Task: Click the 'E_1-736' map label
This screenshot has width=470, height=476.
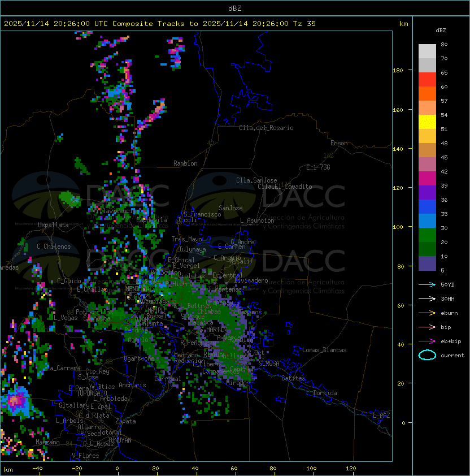Action: pos(318,167)
